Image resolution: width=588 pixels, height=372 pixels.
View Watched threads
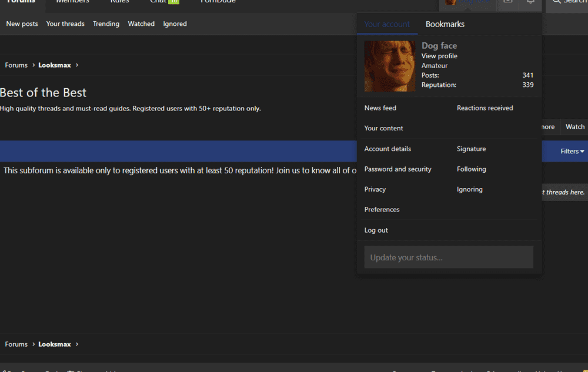pyautogui.click(x=141, y=24)
